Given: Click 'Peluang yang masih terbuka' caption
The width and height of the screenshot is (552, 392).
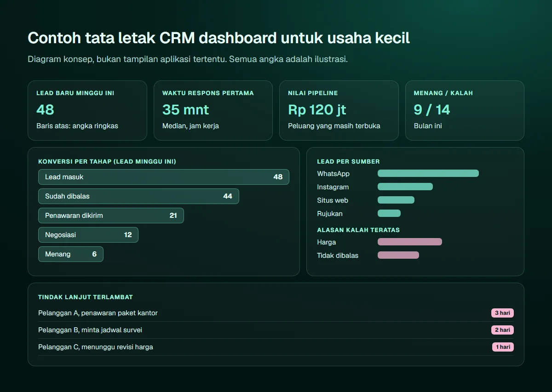Looking at the screenshot, I should tap(334, 126).
